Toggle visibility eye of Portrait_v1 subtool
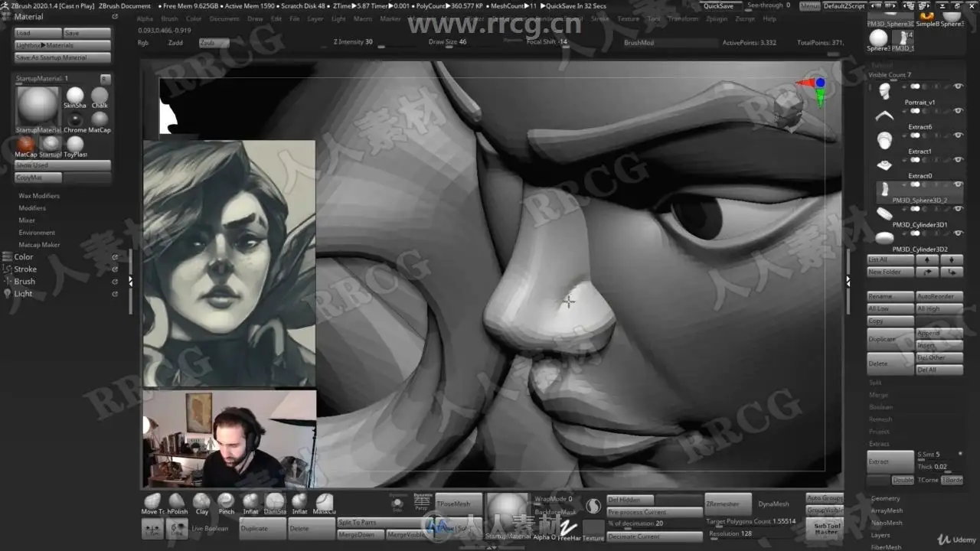 pos(958,86)
